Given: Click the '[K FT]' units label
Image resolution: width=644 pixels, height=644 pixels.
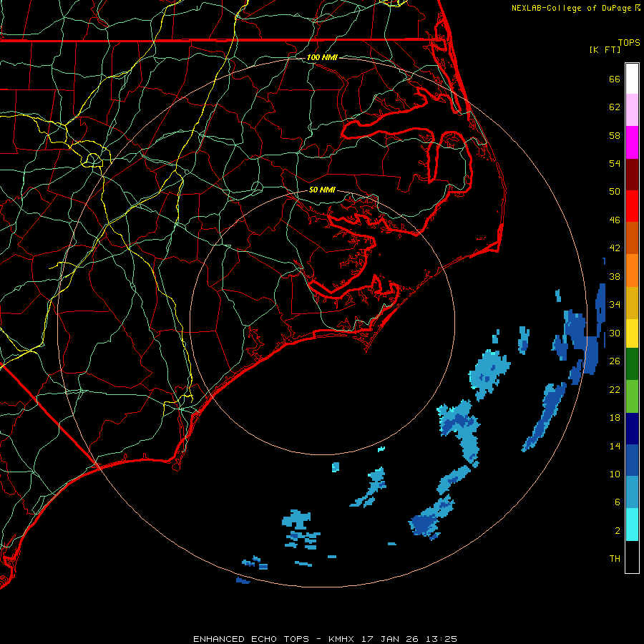Looking at the screenshot, I should pos(605,49).
